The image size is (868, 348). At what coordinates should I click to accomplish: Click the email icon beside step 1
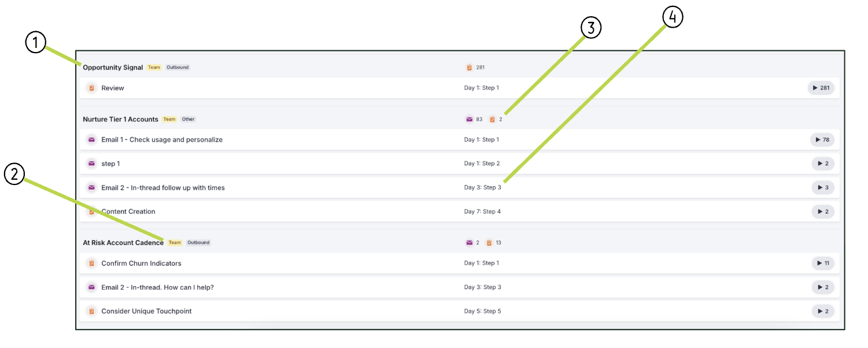coord(91,164)
